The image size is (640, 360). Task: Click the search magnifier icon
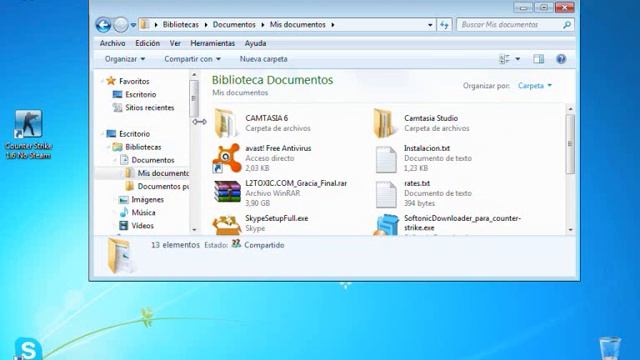pos(567,25)
